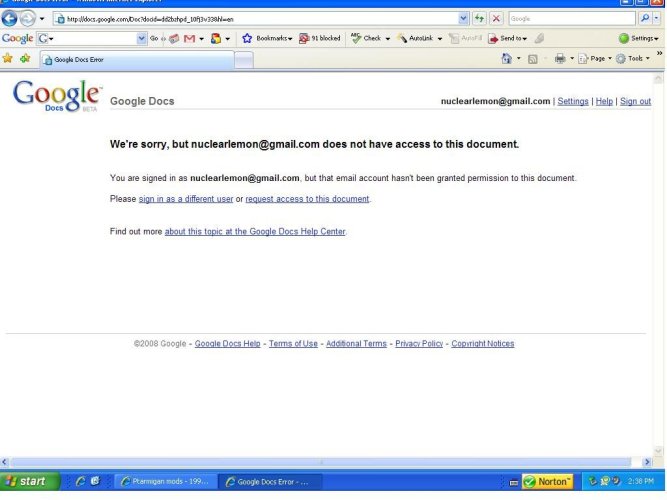This screenshot has width=667, height=500.
Task: Click the vertical scrollbar up arrow
Action: [658, 78]
